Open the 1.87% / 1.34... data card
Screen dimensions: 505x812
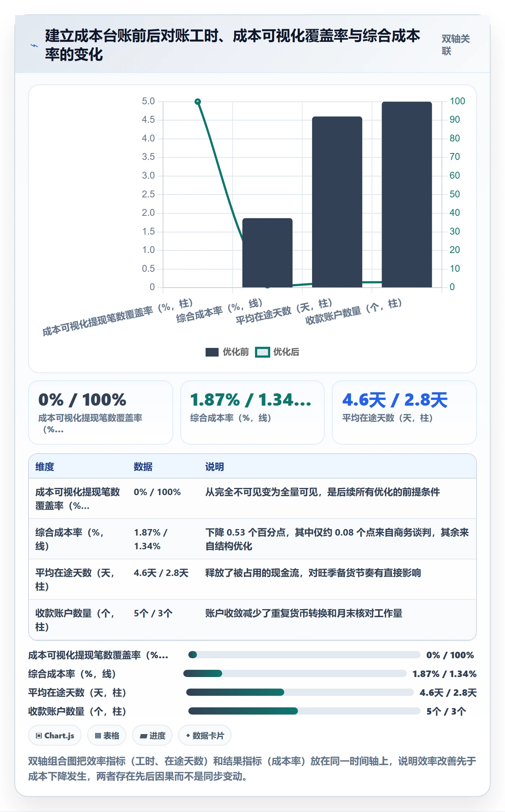pos(252,412)
